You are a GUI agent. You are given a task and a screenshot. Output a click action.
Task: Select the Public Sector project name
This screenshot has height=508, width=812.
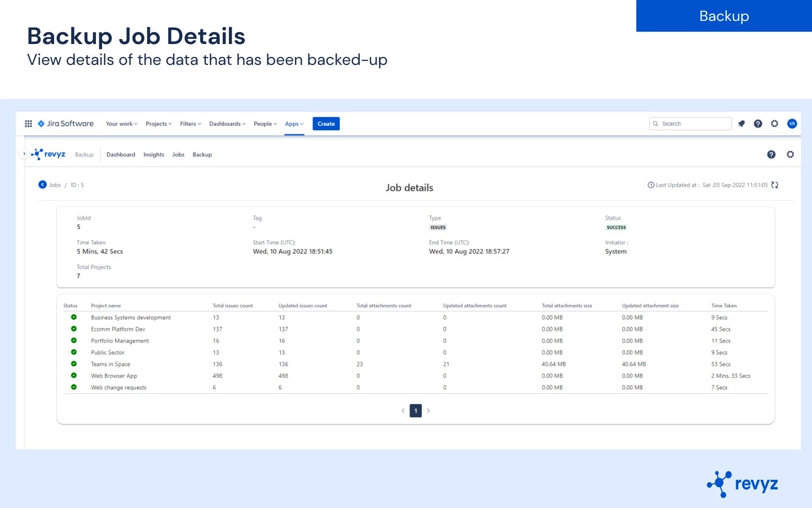[x=108, y=352]
